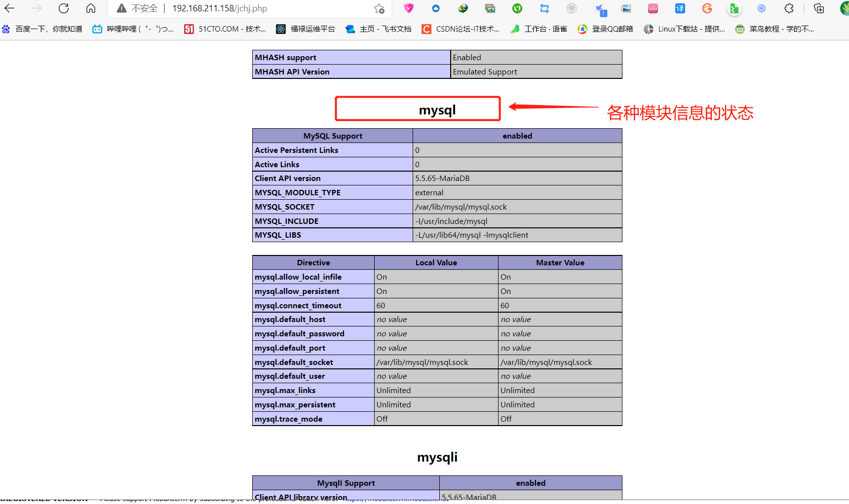Click the -L/usr/lib64/mysql -lmysqlclient value
This screenshot has width=849, height=504.
[471, 235]
